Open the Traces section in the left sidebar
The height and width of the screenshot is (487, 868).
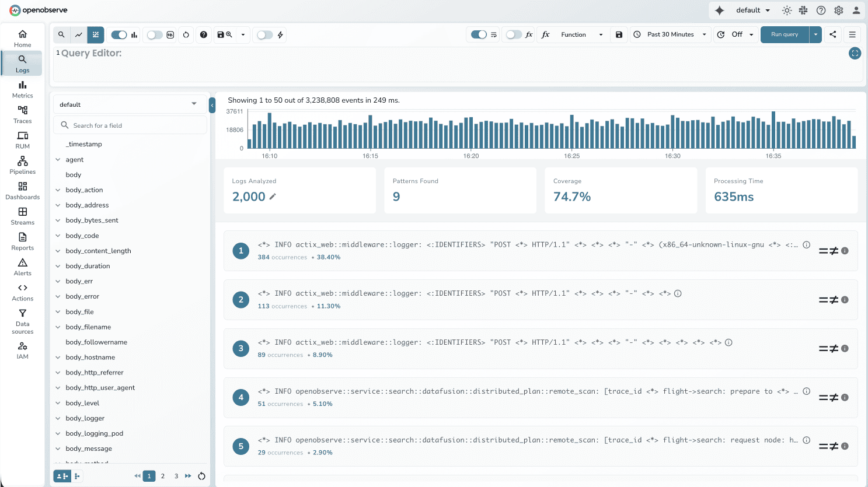(x=22, y=114)
